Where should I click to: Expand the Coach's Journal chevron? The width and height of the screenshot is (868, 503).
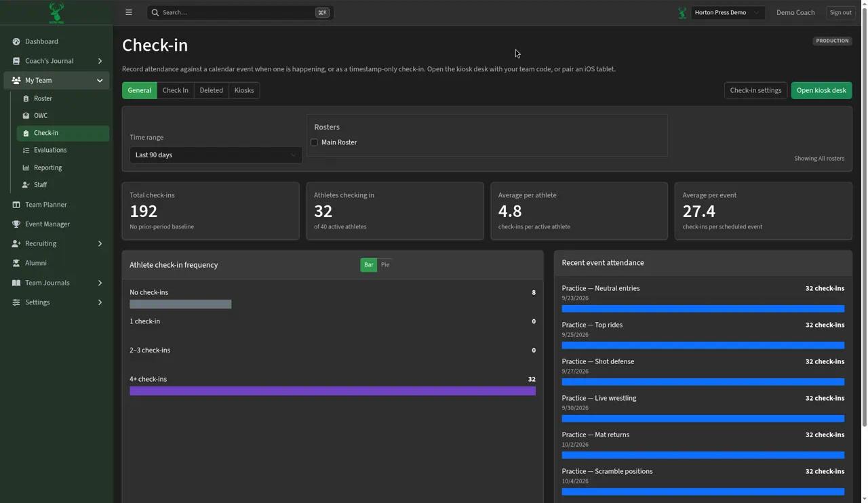coord(100,61)
